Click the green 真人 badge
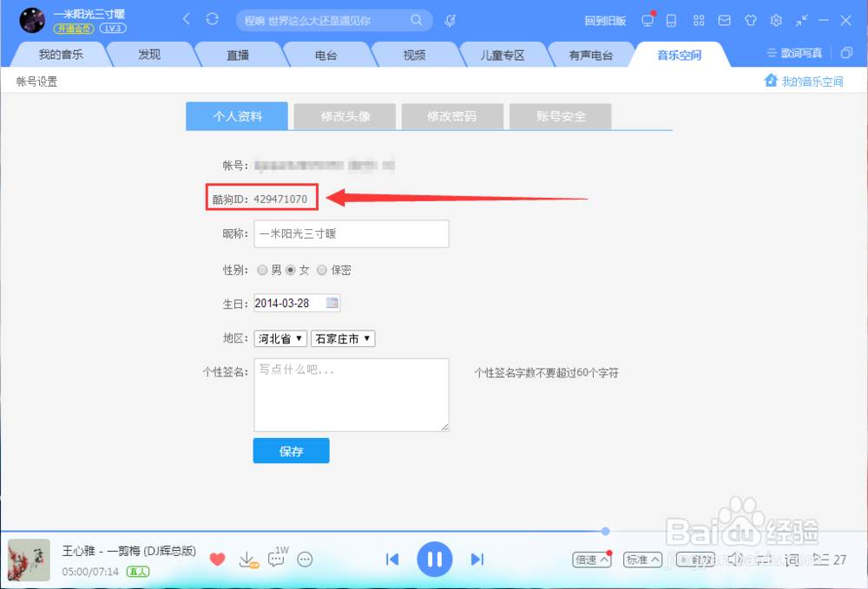 pyautogui.click(x=138, y=572)
